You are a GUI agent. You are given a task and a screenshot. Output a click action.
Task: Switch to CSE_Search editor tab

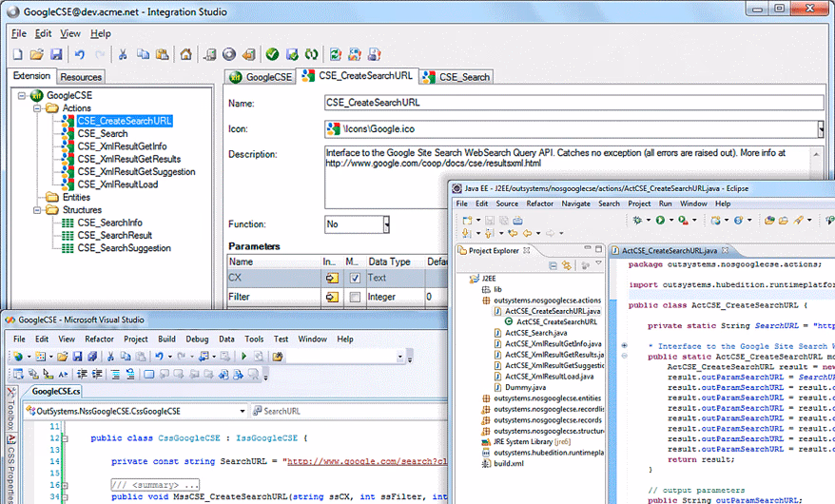456,77
